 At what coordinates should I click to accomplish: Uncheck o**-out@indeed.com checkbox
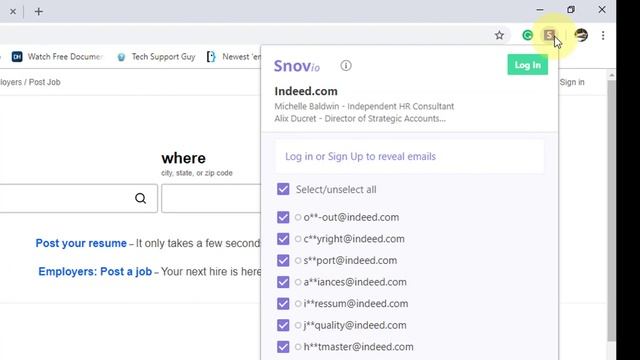coord(283,217)
